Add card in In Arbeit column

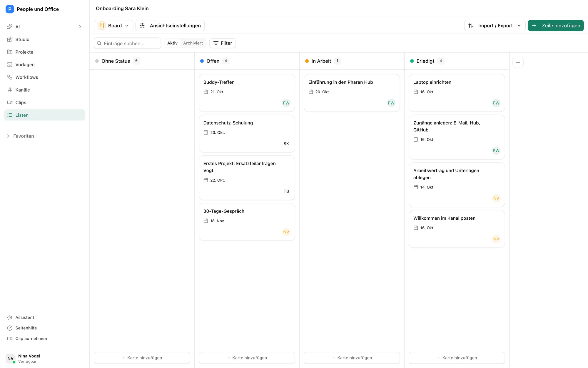click(x=352, y=358)
